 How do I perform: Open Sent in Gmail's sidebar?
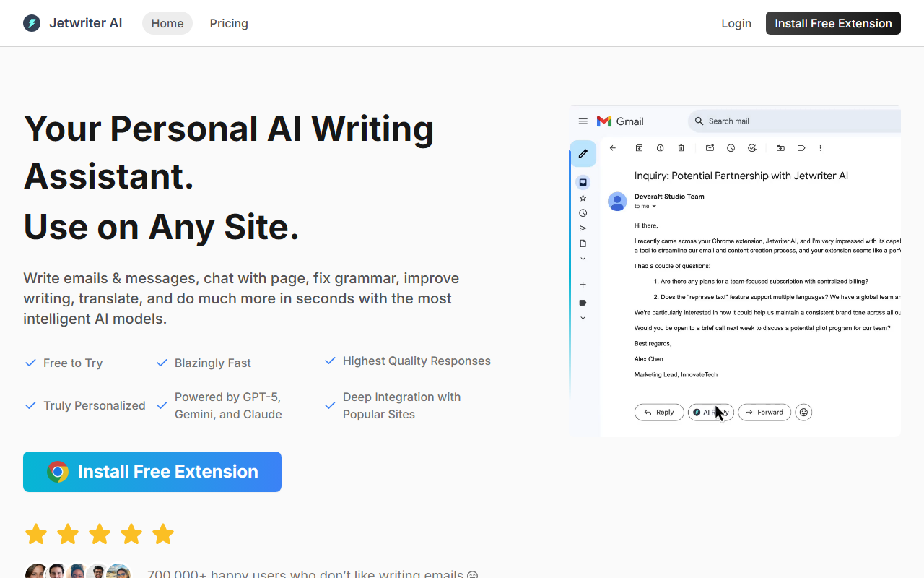pyautogui.click(x=583, y=228)
